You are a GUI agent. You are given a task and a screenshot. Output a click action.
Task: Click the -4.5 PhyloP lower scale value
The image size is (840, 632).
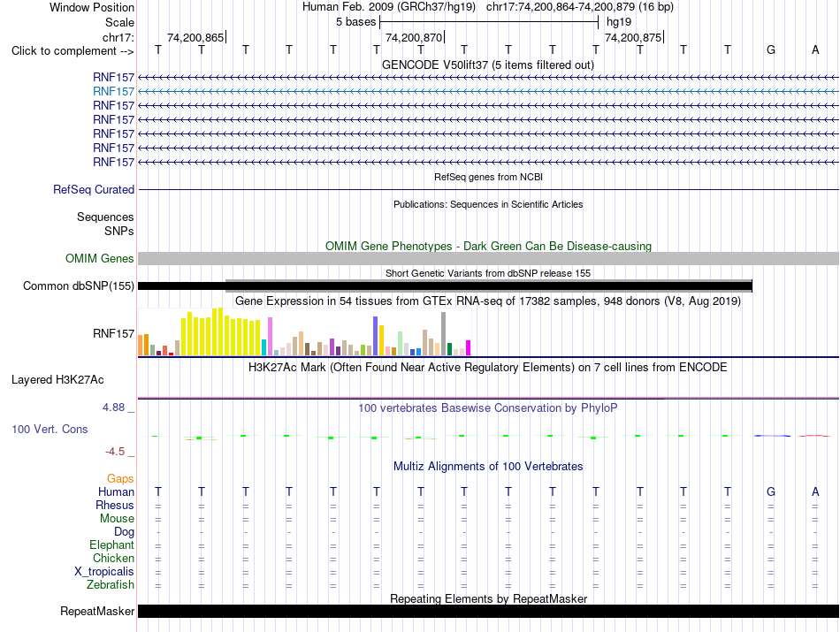[115, 452]
